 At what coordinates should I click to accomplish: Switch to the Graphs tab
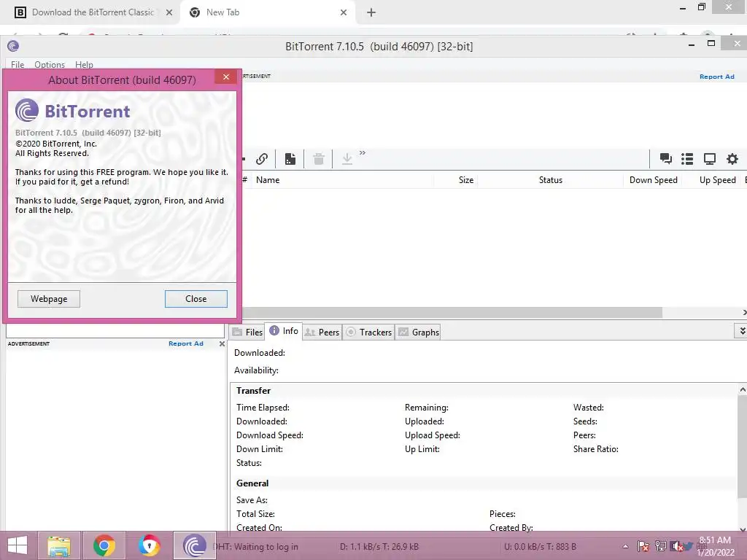[x=419, y=332]
